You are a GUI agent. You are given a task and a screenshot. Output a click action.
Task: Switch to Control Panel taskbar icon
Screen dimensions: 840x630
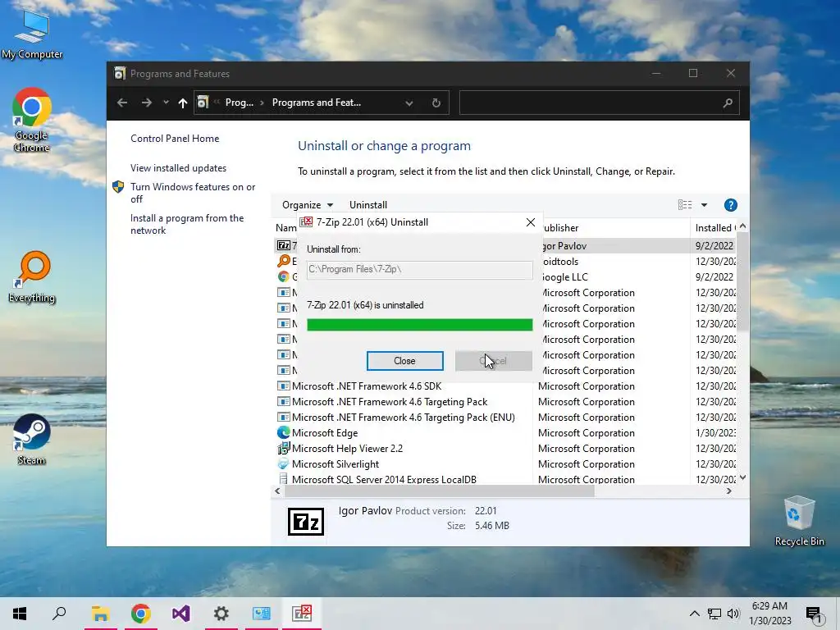click(x=262, y=614)
